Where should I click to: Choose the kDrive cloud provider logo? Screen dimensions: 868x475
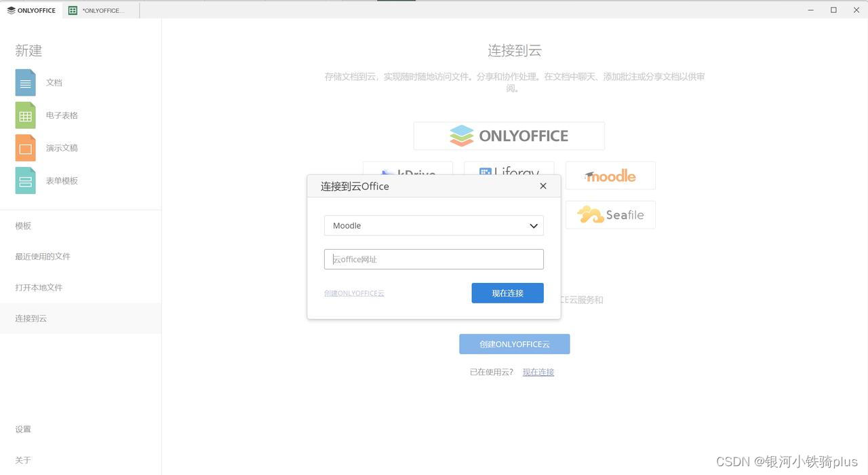pos(408,168)
